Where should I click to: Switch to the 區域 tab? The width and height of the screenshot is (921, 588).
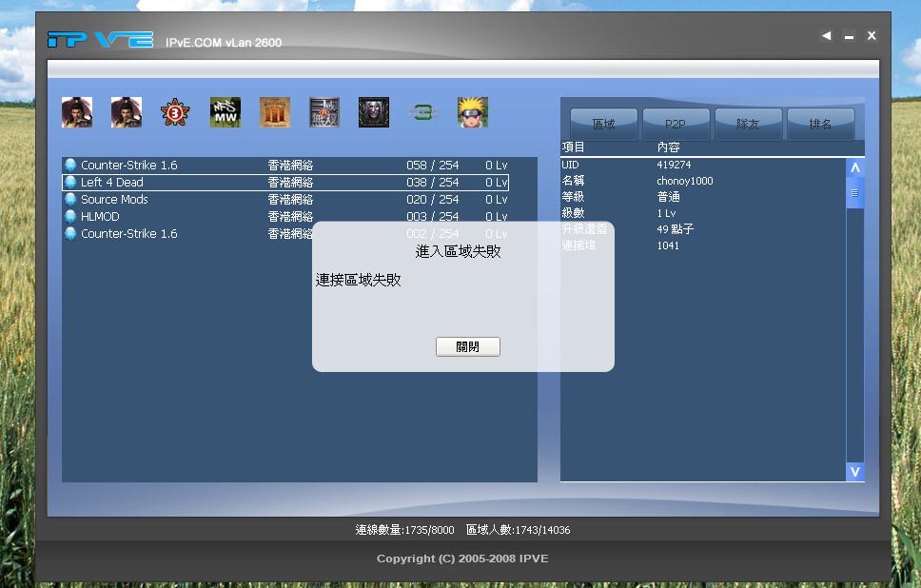pyautogui.click(x=604, y=124)
